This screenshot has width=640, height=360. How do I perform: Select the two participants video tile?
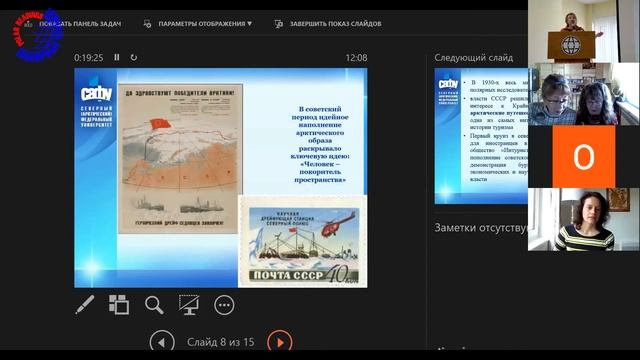click(584, 94)
